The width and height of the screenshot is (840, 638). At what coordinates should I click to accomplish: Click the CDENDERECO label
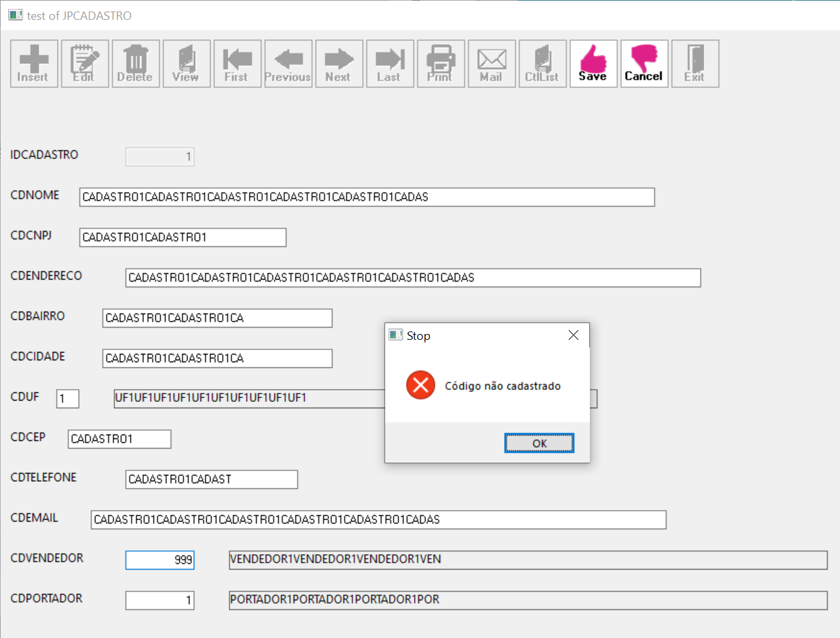pos(46,276)
